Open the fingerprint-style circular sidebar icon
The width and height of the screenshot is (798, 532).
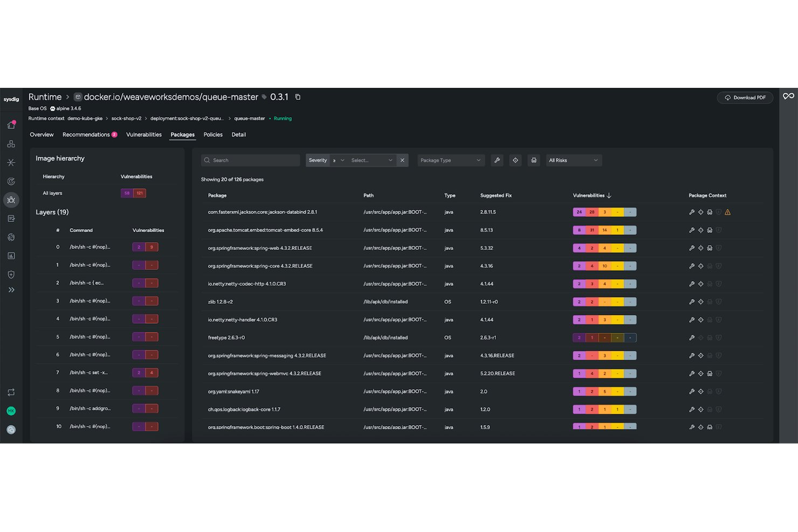(11, 237)
